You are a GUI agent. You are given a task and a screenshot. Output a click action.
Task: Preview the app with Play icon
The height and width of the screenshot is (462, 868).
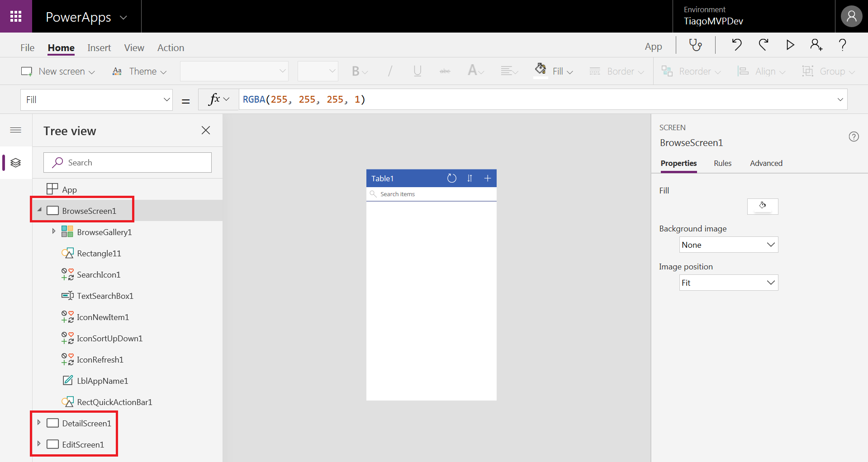click(x=790, y=45)
